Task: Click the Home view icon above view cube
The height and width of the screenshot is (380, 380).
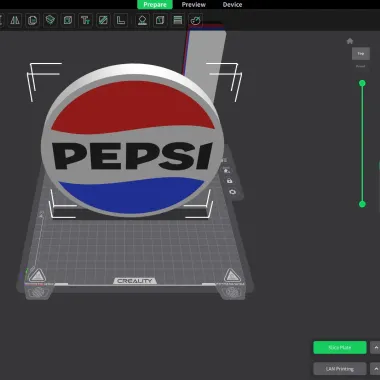Action: (350, 41)
